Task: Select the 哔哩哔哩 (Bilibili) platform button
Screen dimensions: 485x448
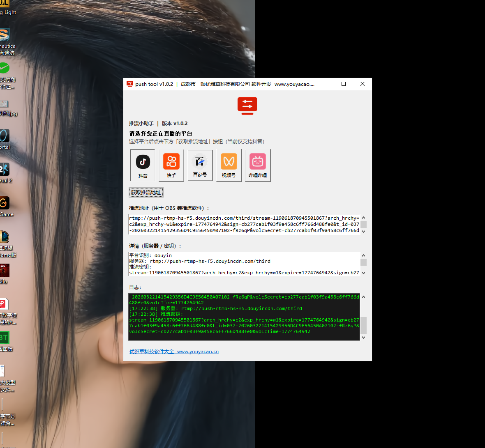Action: tap(258, 165)
